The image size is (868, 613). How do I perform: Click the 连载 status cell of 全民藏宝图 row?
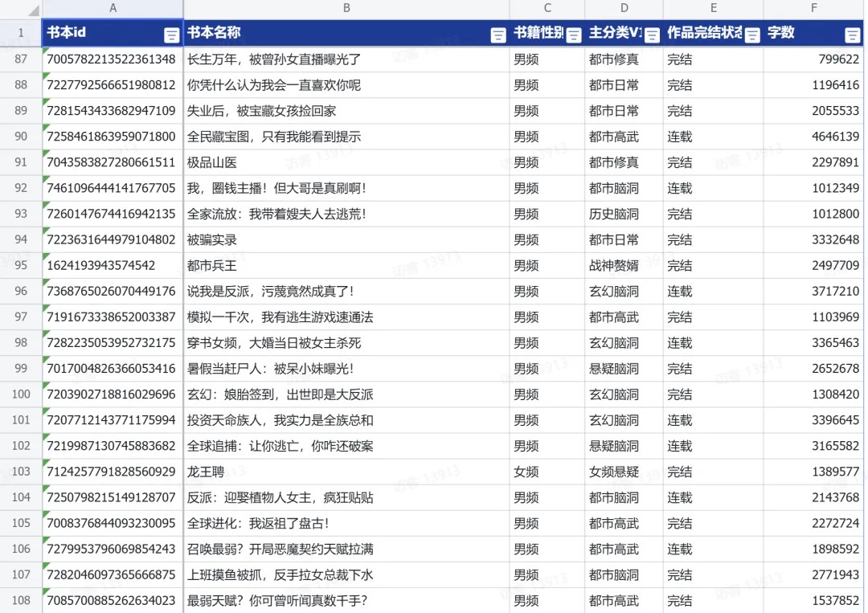pos(679,137)
